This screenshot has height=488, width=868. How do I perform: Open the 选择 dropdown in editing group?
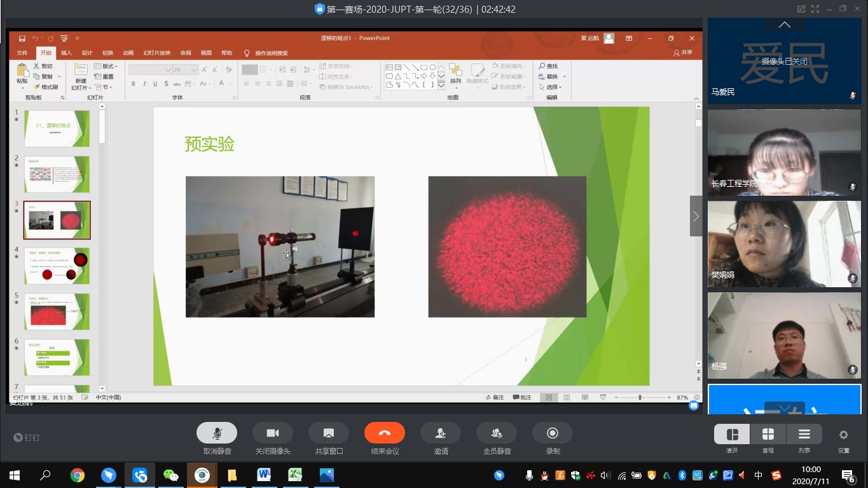551,87
